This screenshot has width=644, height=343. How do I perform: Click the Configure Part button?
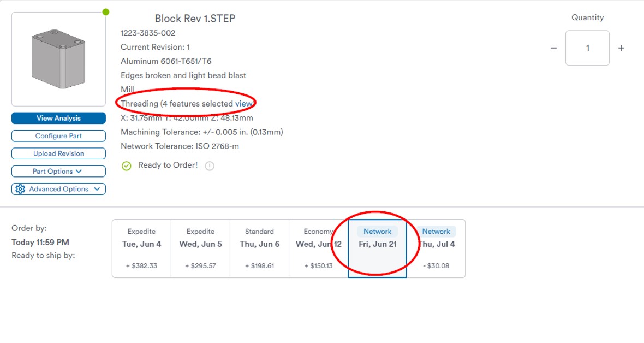pos(58,135)
